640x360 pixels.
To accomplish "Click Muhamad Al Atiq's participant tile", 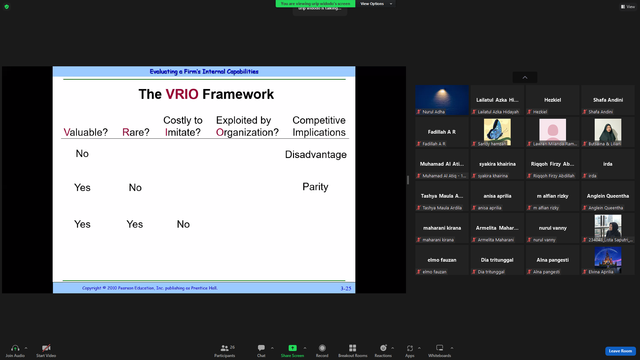I will pyautogui.click(x=442, y=164).
